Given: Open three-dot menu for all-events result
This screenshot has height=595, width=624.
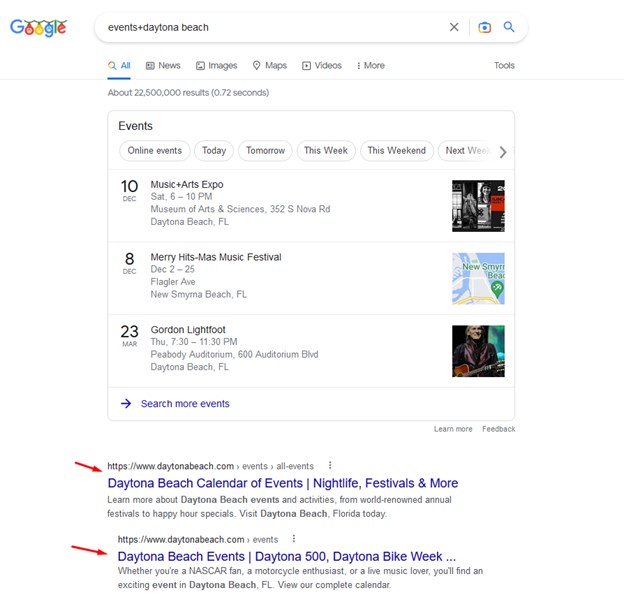Looking at the screenshot, I should click(330, 465).
